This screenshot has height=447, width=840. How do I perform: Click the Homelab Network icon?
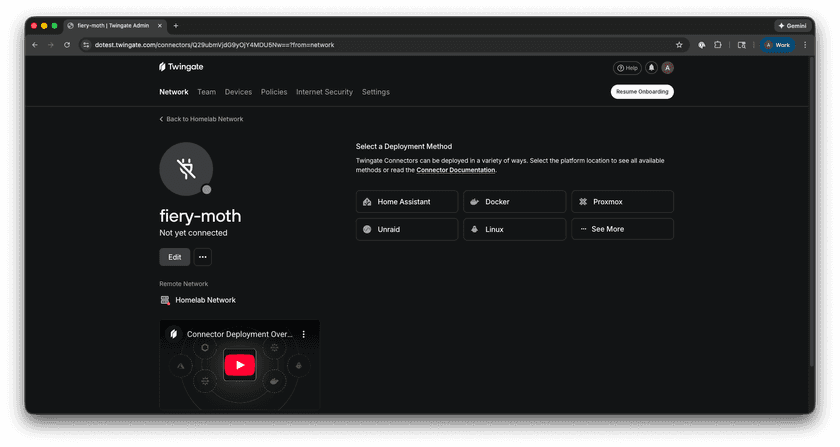[x=165, y=300]
